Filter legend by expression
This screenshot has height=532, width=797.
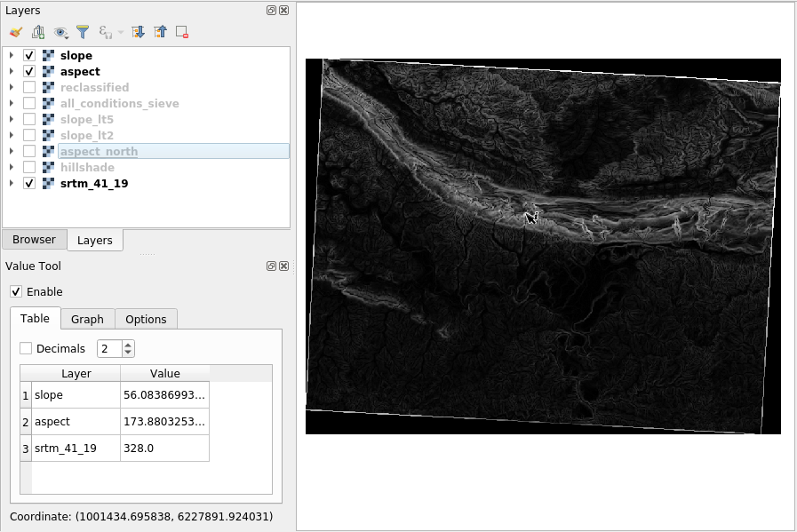(104, 32)
